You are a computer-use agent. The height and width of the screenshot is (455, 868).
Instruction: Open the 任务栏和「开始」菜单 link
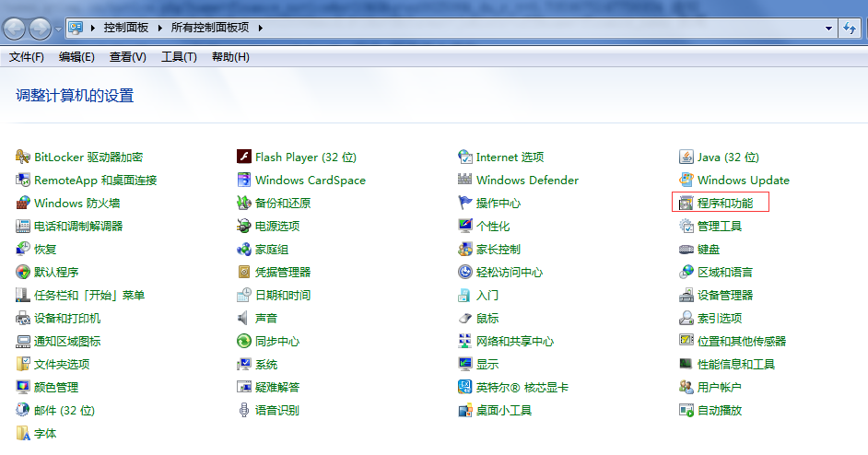[x=89, y=295]
